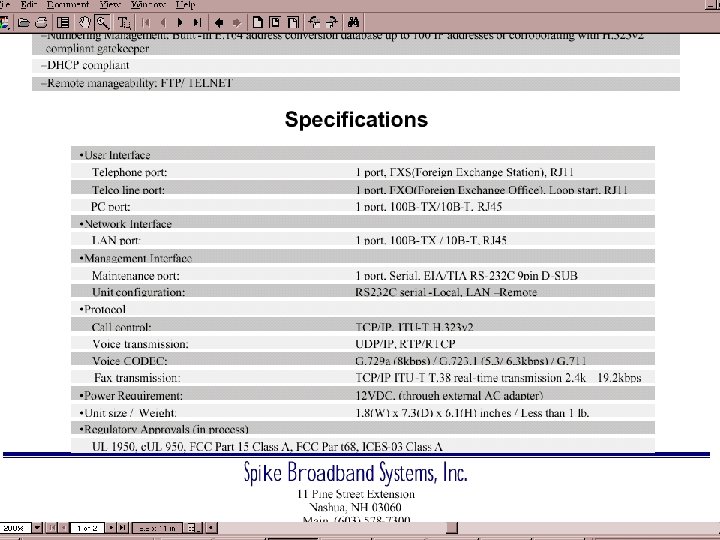The image size is (720, 540).
Task: Click the 'PC port:' label
Action: pyautogui.click(x=111, y=207)
